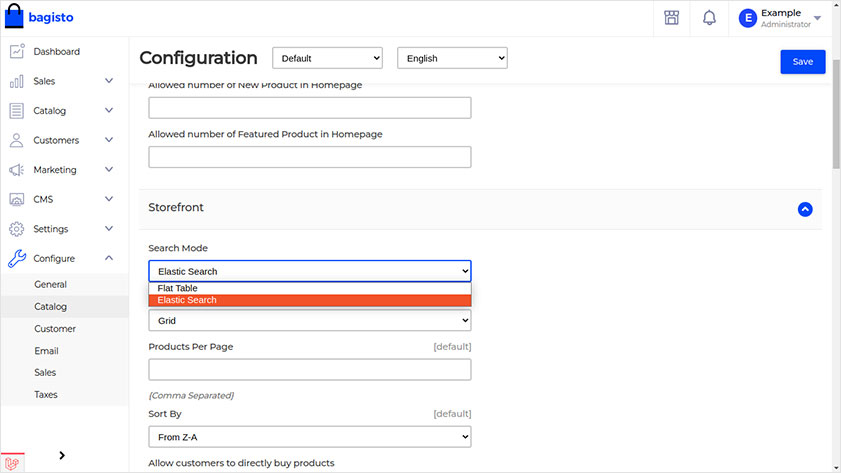
Task: Open the Customer configuration submenu link
Action: [x=55, y=329]
